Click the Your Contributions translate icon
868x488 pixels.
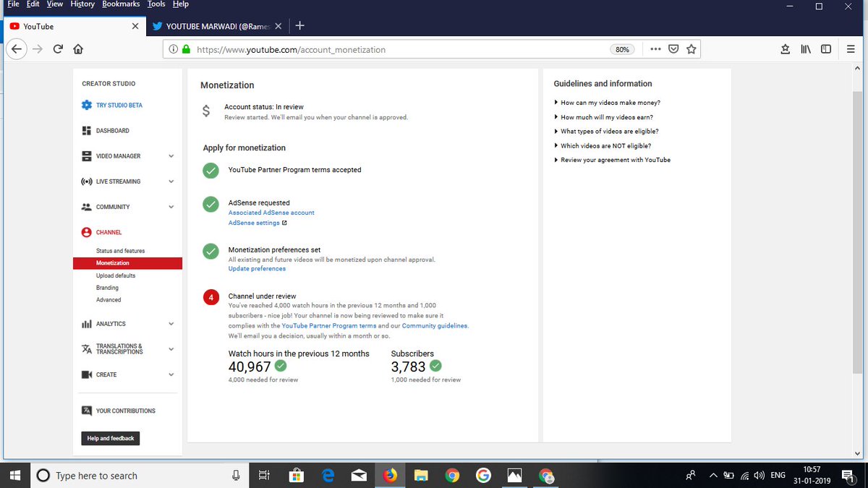click(87, 411)
